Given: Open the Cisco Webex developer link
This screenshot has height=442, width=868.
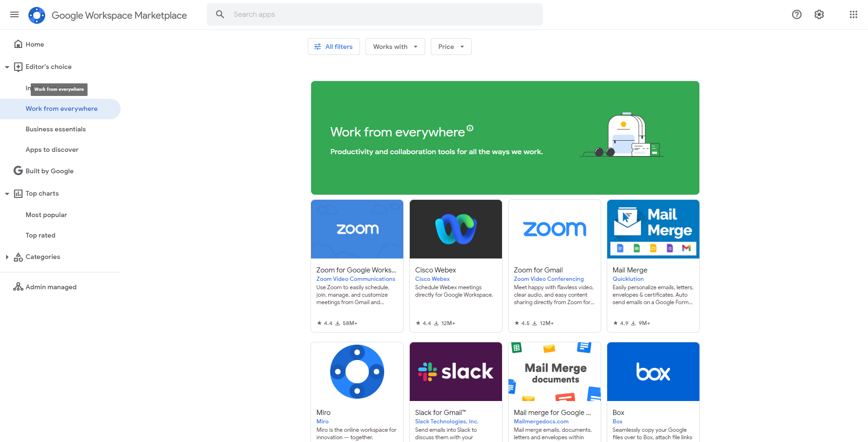Looking at the screenshot, I should click(433, 279).
